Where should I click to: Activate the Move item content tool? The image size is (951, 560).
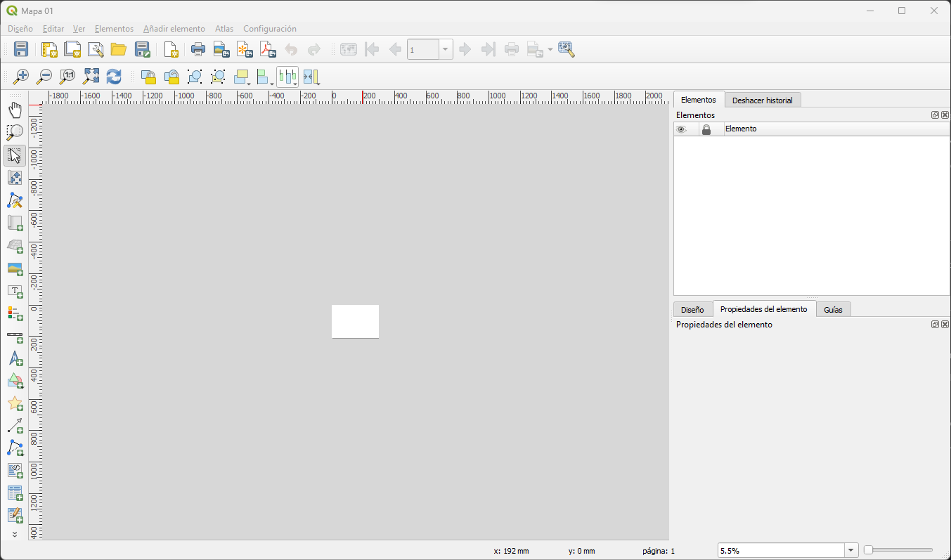[x=15, y=178]
